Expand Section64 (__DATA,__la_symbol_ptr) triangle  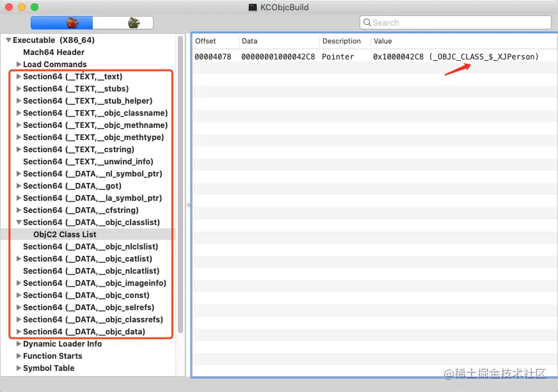pyautogui.click(x=19, y=198)
